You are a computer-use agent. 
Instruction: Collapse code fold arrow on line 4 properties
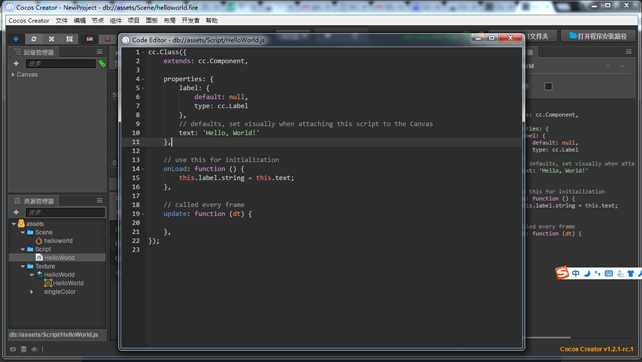coord(142,79)
